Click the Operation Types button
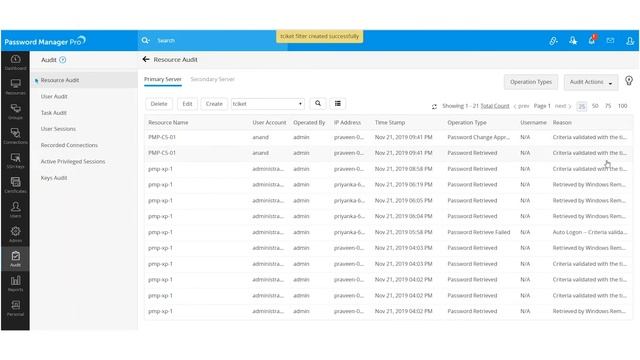This screenshot has height=360, width=640. 531,82
